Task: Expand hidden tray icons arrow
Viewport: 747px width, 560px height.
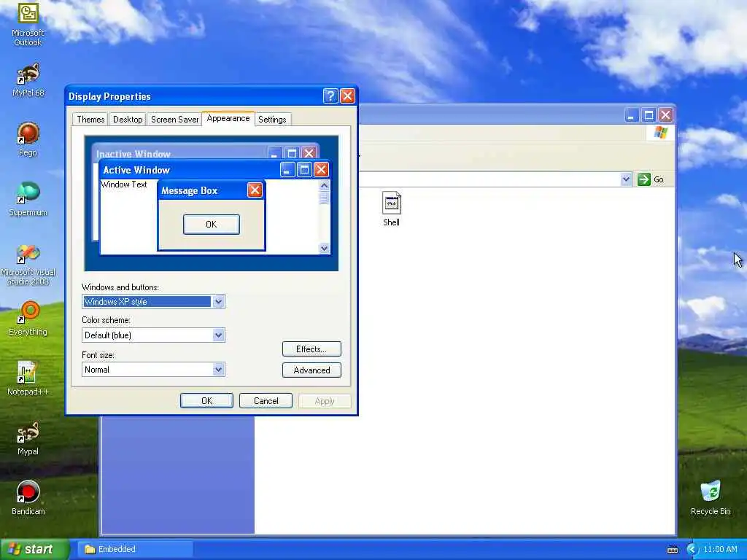Action: pyautogui.click(x=692, y=550)
